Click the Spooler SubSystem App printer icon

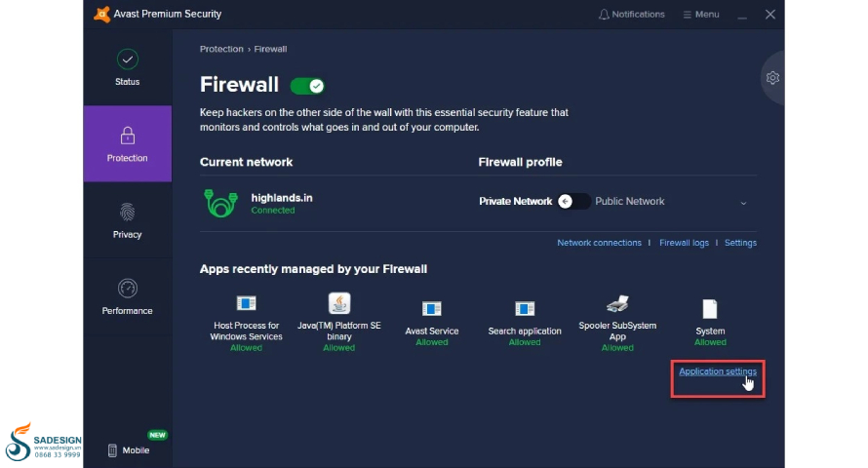click(x=617, y=303)
